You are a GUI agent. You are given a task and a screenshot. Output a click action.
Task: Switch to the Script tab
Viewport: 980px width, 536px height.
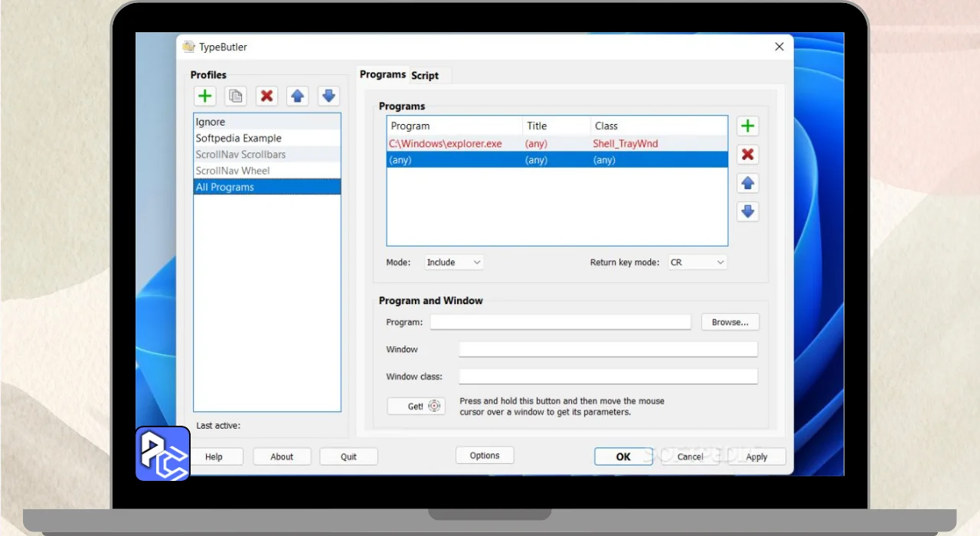pos(425,75)
